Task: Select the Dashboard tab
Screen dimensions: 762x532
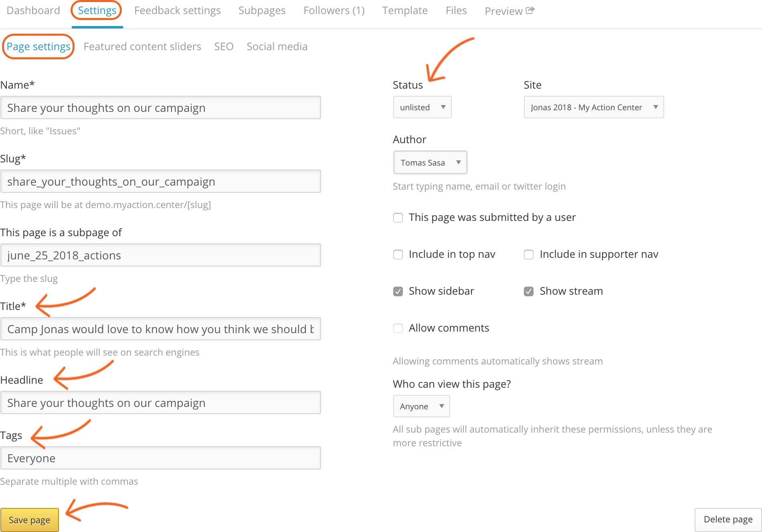Action: click(33, 10)
